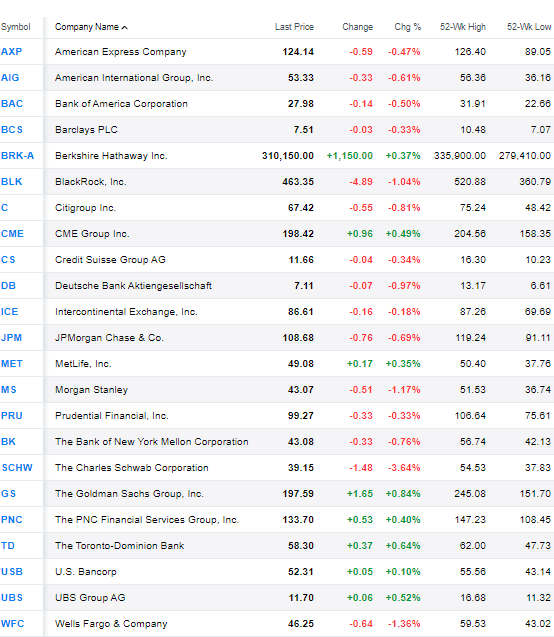554x637 pixels.
Task: Open AIG ticker symbol link
Action: [10, 78]
